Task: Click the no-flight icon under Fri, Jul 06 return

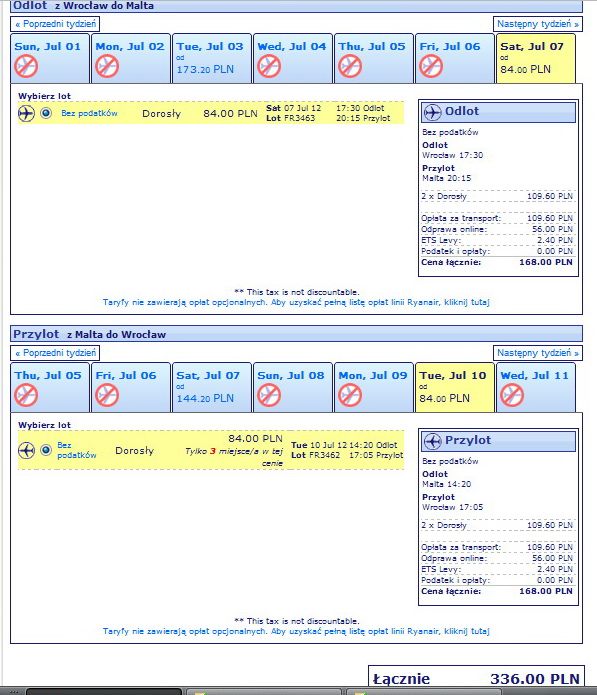Action: pos(107,395)
